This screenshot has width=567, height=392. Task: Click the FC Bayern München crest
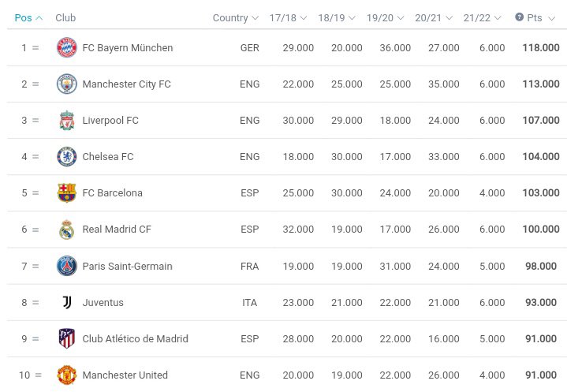[x=67, y=47]
